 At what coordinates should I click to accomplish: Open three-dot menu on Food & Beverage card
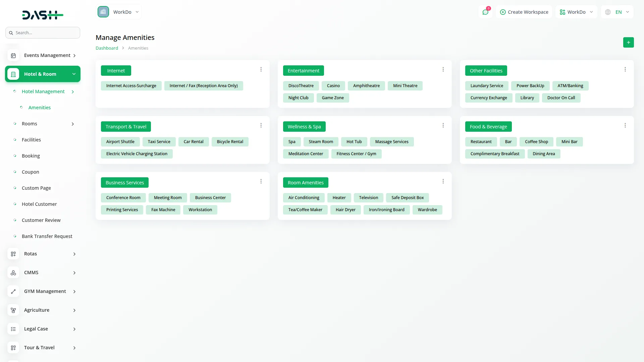pos(625,125)
